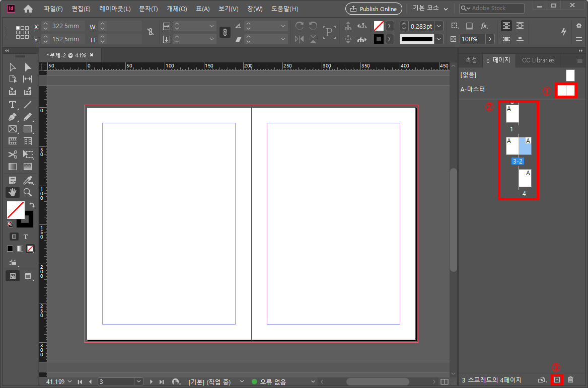Toggle the preflight on-off indicator
Image resolution: width=588 pixels, height=388 pixels.
254,381
